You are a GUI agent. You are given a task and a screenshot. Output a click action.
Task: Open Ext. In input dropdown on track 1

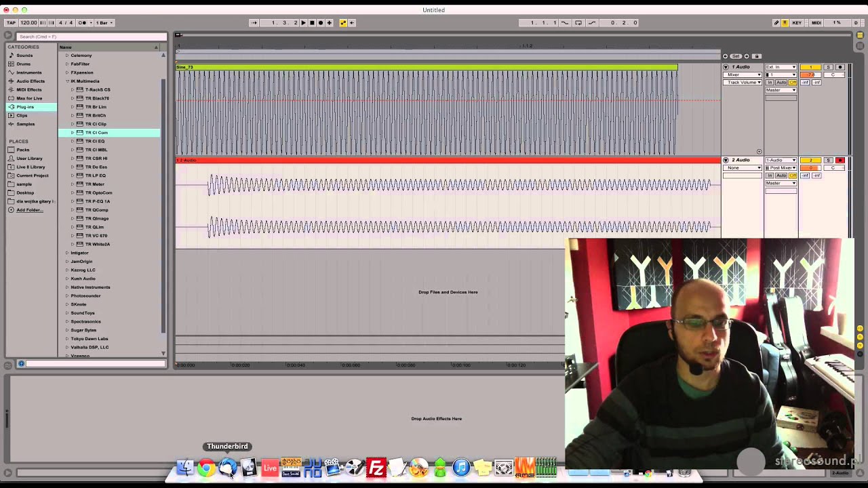[781, 67]
